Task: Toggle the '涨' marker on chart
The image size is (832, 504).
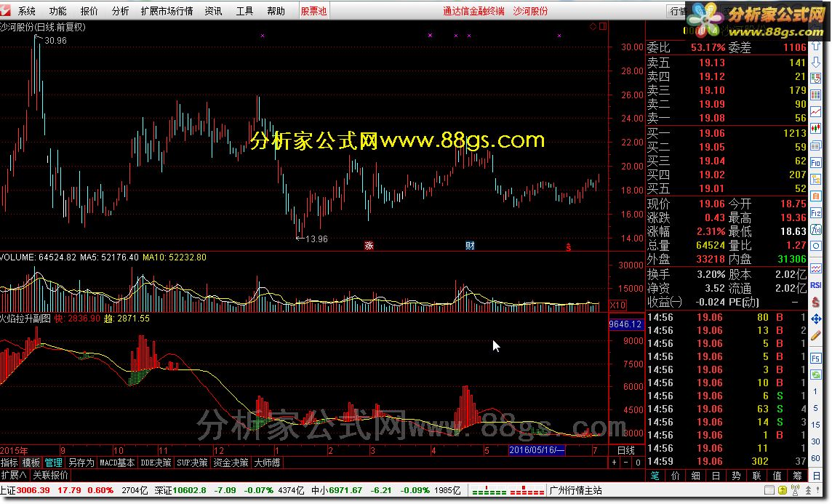Action: [369, 246]
